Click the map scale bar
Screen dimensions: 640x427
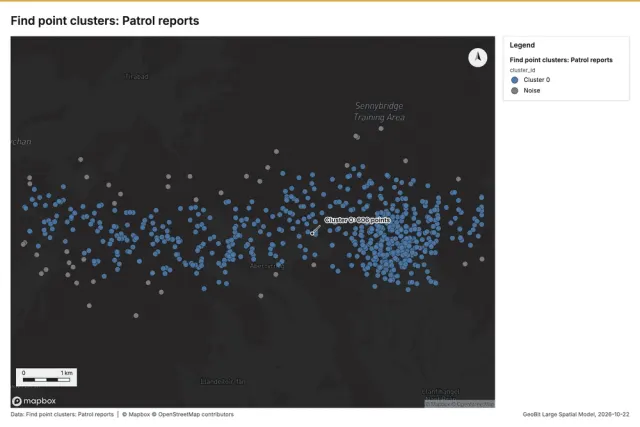47,377
